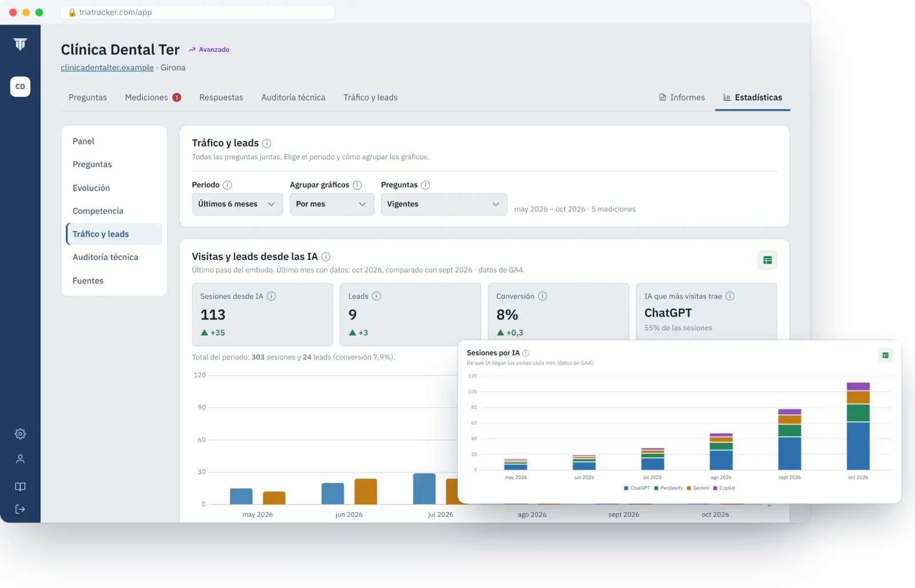Open table view for Visitas y leads chart
Screen dimensions: 915x588
click(767, 260)
